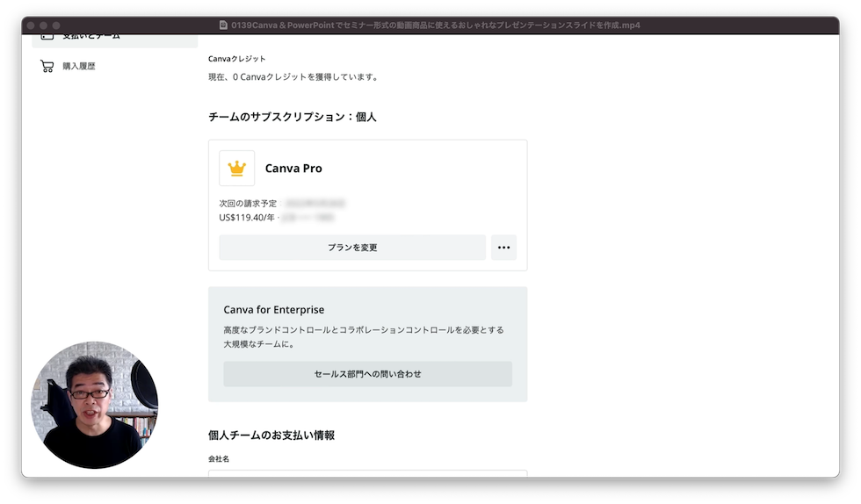Click the 個人チームのお支払い情報 heading
861x504 pixels.
pyautogui.click(x=271, y=436)
